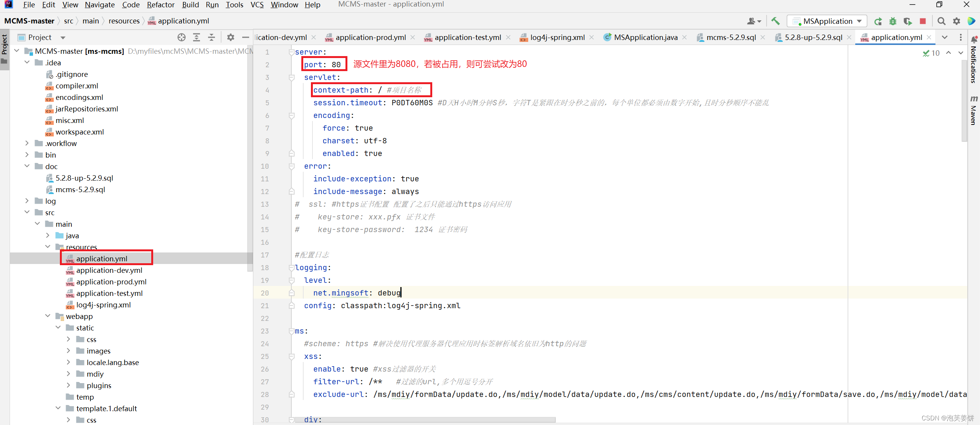Select application-dev.yml in Project tree
Screen dimensions: 980x425
[110, 270]
